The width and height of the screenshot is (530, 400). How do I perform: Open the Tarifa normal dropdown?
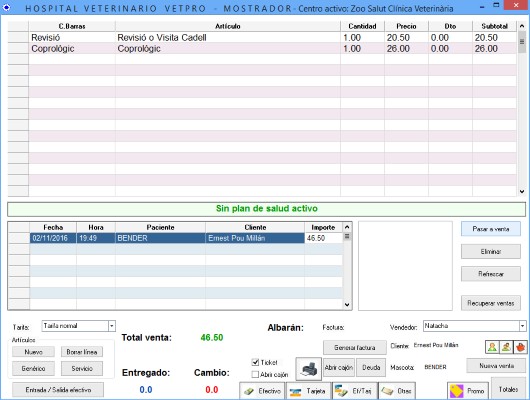[112, 326]
